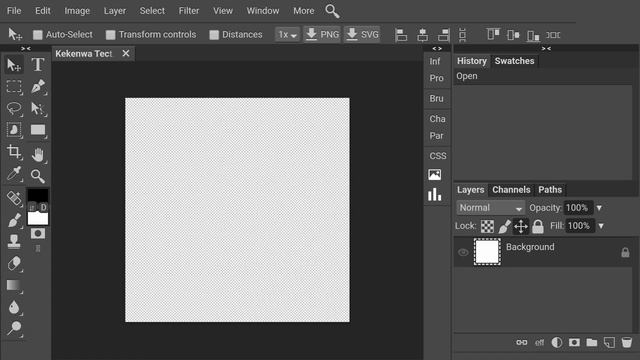Align left edges icon in options bar
This screenshot has height=360, width=640.
[x=401, y=35]
